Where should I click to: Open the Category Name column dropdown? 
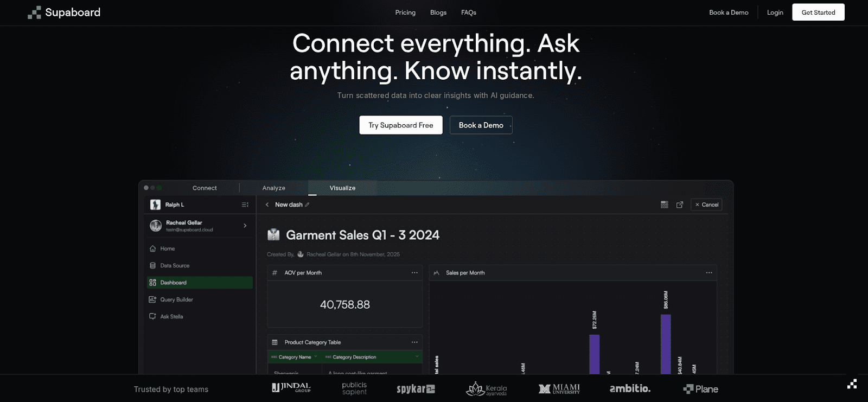click(x=315, y=356)
